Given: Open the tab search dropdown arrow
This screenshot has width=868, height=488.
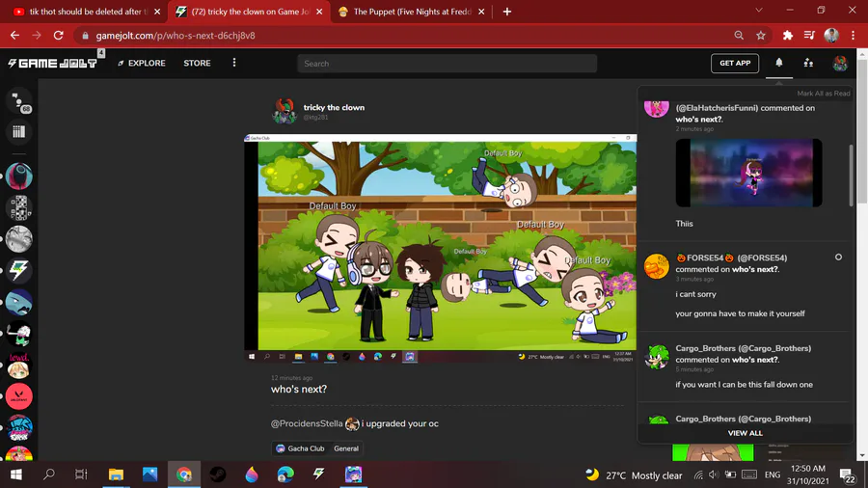Looking at the screenshot, I should [x=759, y=10].
